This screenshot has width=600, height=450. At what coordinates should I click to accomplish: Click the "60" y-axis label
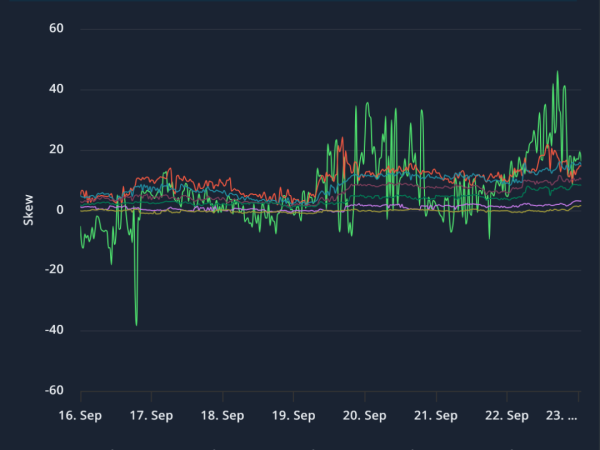click(56, 28)
